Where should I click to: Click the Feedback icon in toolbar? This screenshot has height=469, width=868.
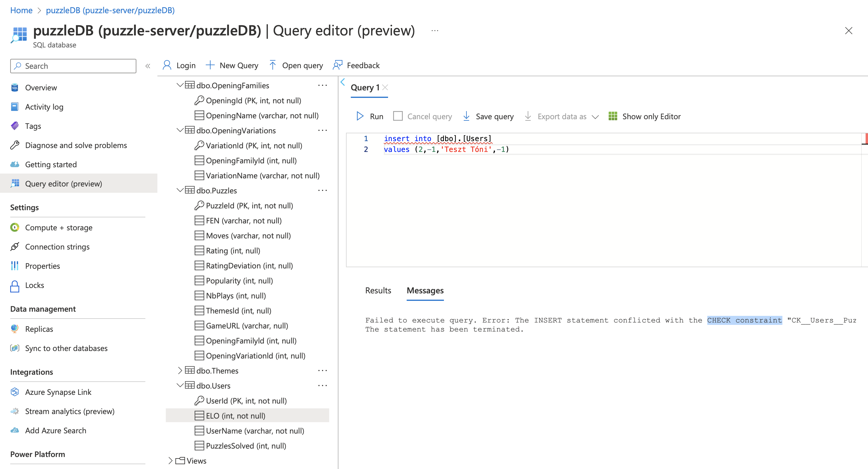click(x=337, y=65)
